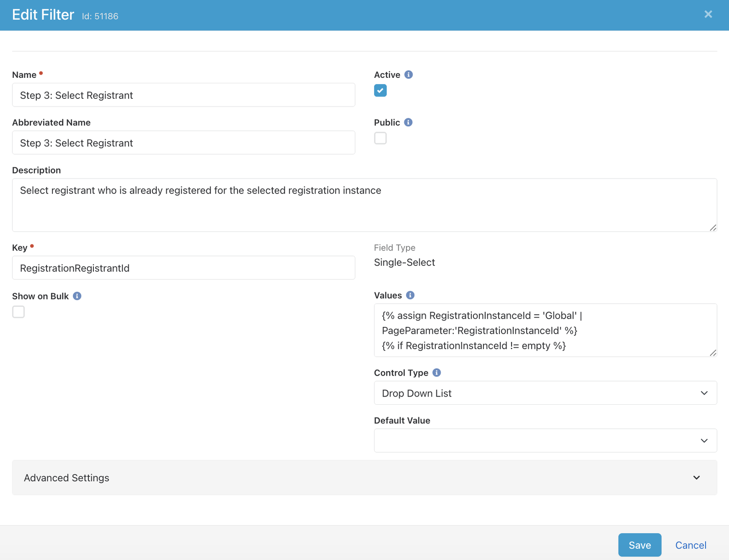Open the Control Type dropdown list
Image resolution: width=729 pixels, height=560 pixels.
[x=545, y=393]
